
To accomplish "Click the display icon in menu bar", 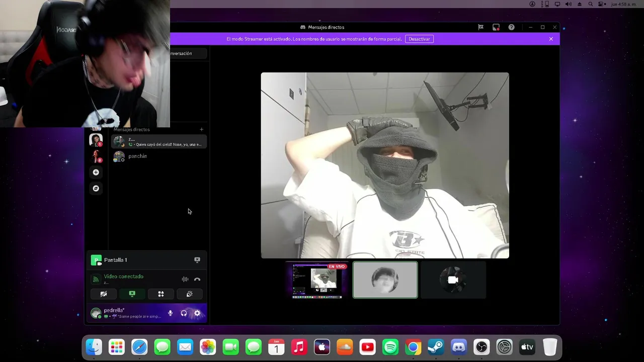I will click(x=557, y=4).
